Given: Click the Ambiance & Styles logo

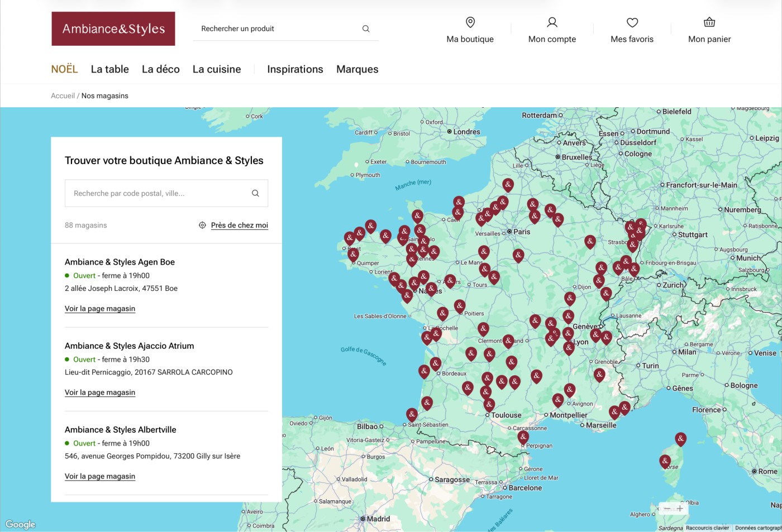Looking at the screenshot, I should coord(113,28).
